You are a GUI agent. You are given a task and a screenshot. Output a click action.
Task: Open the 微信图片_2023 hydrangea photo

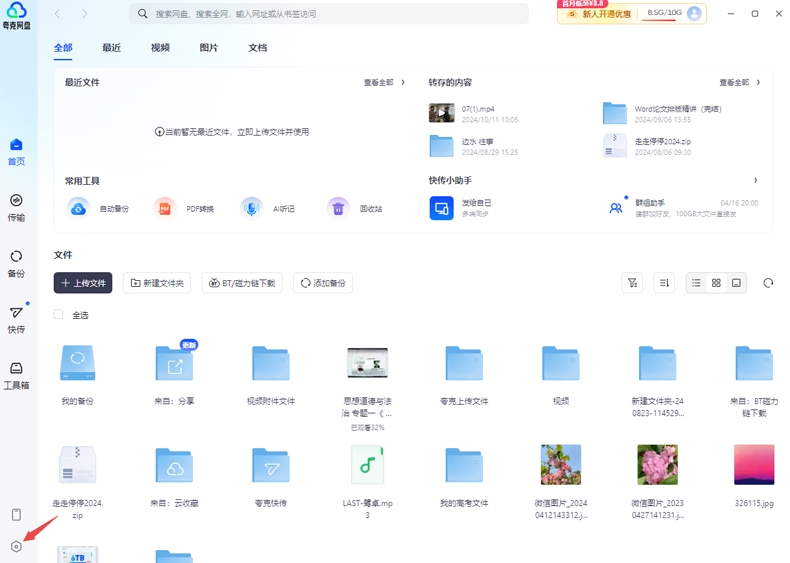(657, 465)
